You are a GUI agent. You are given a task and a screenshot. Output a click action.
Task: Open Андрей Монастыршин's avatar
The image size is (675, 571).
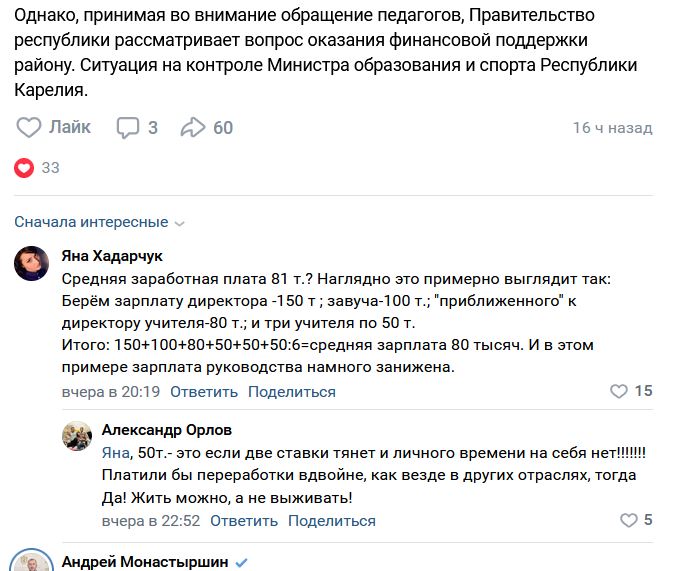(33, 563)
